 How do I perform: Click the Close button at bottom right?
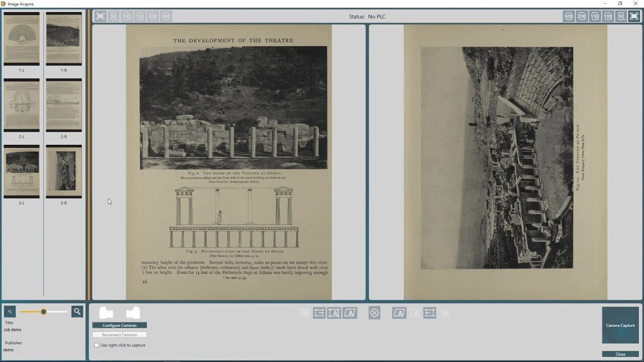click(x=620, y=354)
